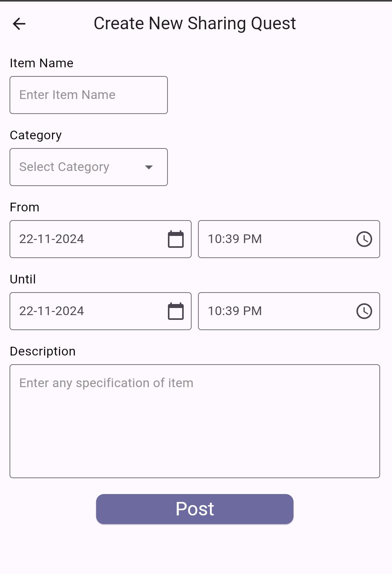Screen dimensions: 392x574
Task: Click the From date value 22-11-2024
Action: click(52, 239)
